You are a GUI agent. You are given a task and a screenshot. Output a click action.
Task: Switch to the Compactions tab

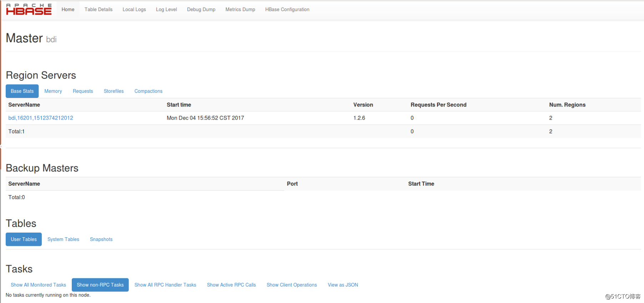pyautogui.click(x=149, y=91)
